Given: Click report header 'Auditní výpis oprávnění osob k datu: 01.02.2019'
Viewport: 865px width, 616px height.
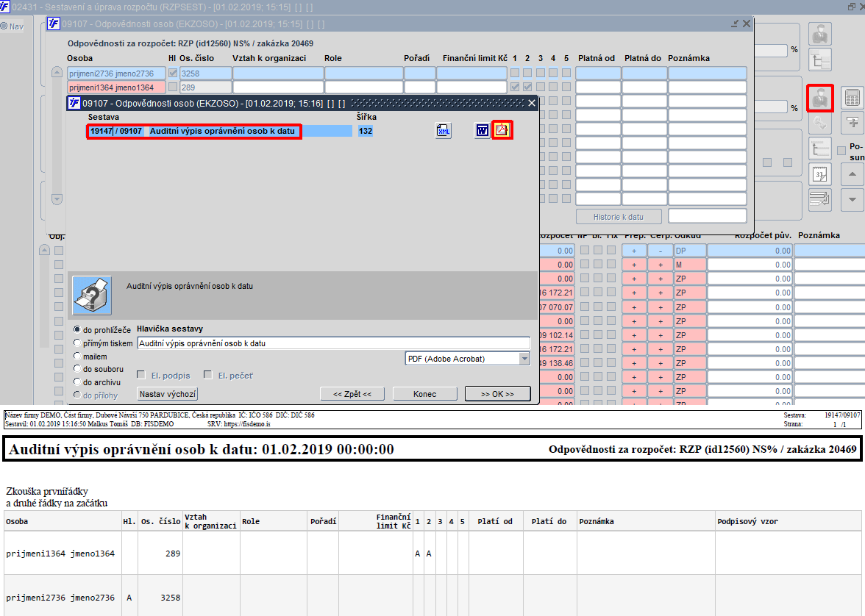Looking at the screenshot, I should pyautogui.click(x=171, y=449).
